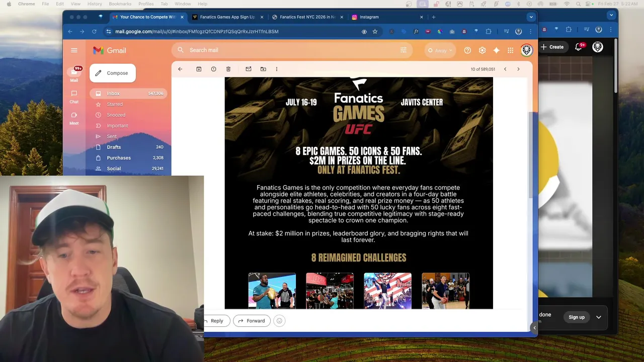Close the Instagram tab
This screenshot has width=644, height=362.
422,17
